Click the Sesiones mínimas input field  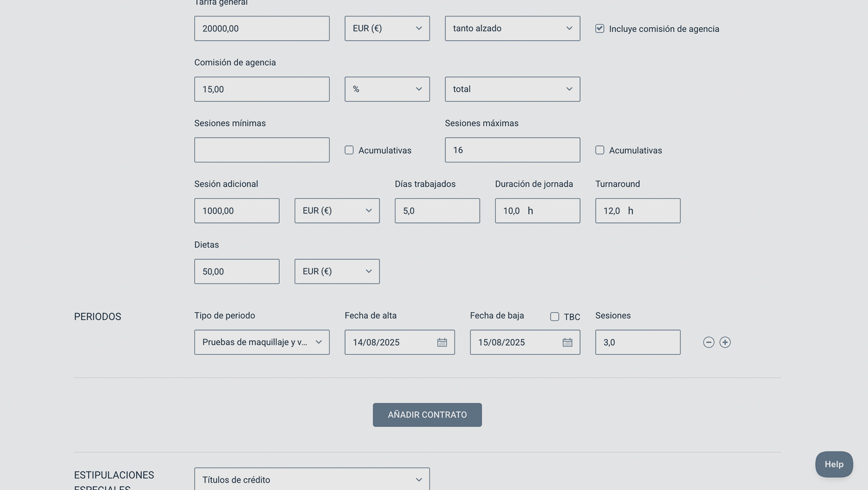(x=262, y=150)
